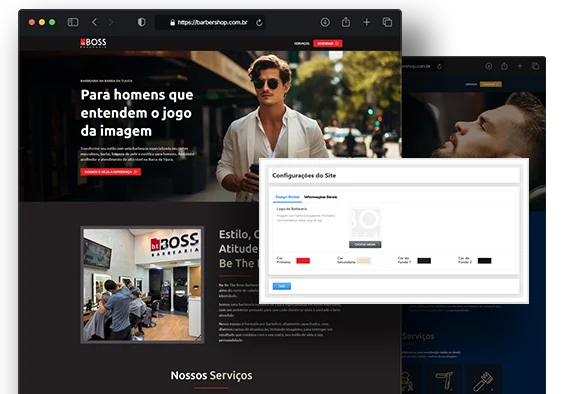Image resolution: width=564 pixels, height=394 pixels.
Task: Click the blue Save button in settings
Action: (x=282, y=286)
